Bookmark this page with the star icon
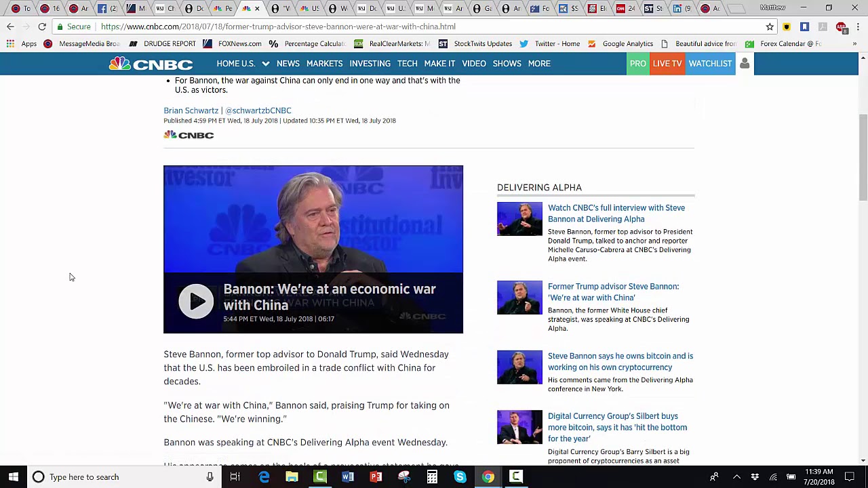The image size is (868, 488). pyautogui.click(x=770, y=26)
